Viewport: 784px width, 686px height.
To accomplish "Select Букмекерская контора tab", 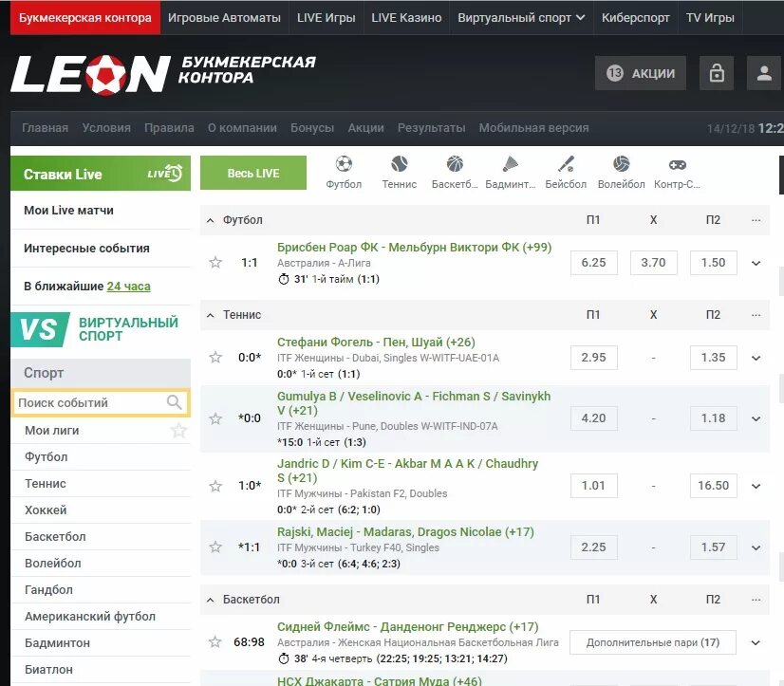I will [x=85, y=17].
